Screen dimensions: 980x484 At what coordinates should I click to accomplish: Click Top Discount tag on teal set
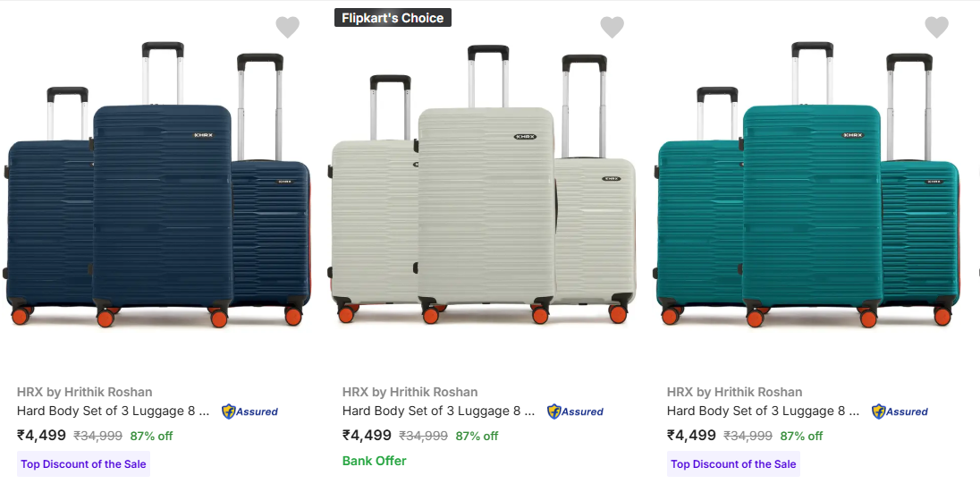[x=733, y=464]
